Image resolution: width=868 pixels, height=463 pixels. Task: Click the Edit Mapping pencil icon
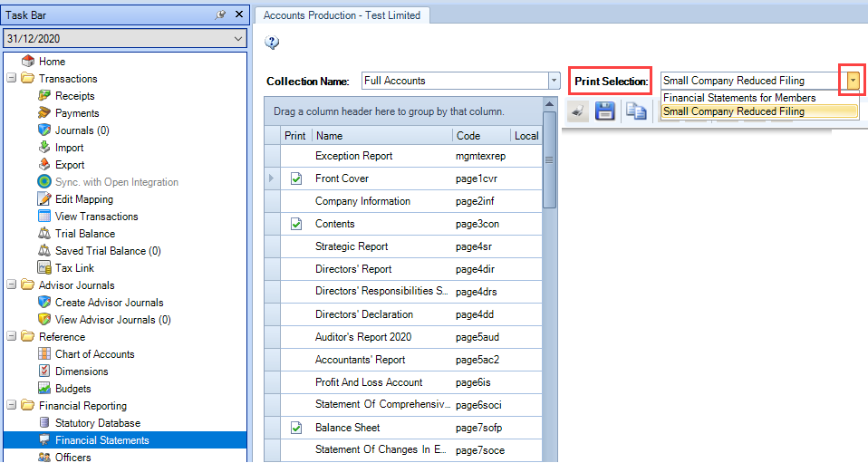(x=44, y=198)
